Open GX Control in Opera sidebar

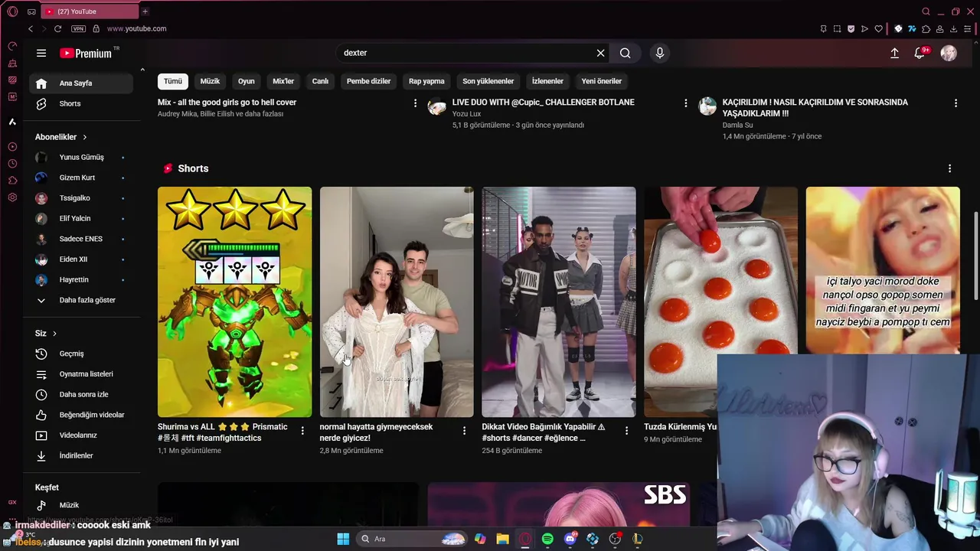click(12, 46)
